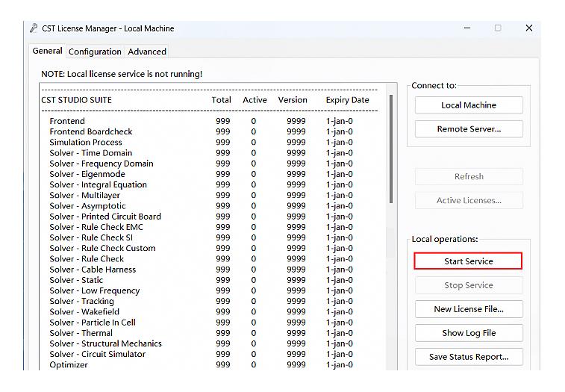Minimize the License Manager window
Viewport: 565px width, 392px height.
467,28
